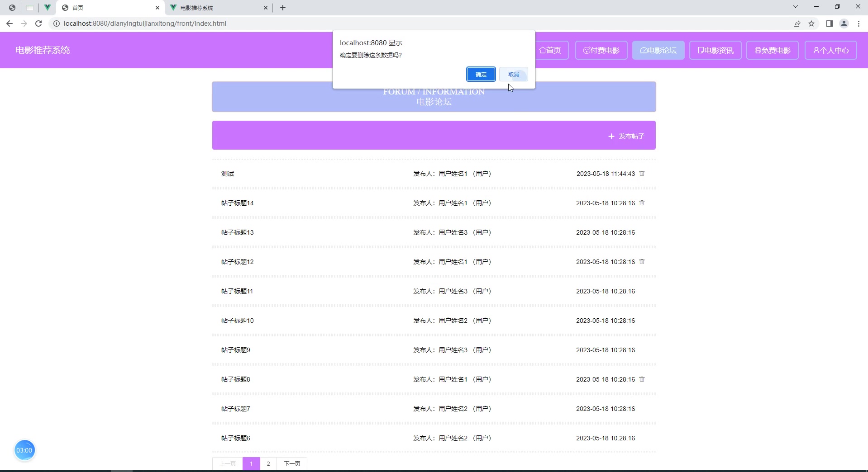Delete the 测试 post via trash icon
The width and height of the screenshot is (868, 472).
click(642, 173)
